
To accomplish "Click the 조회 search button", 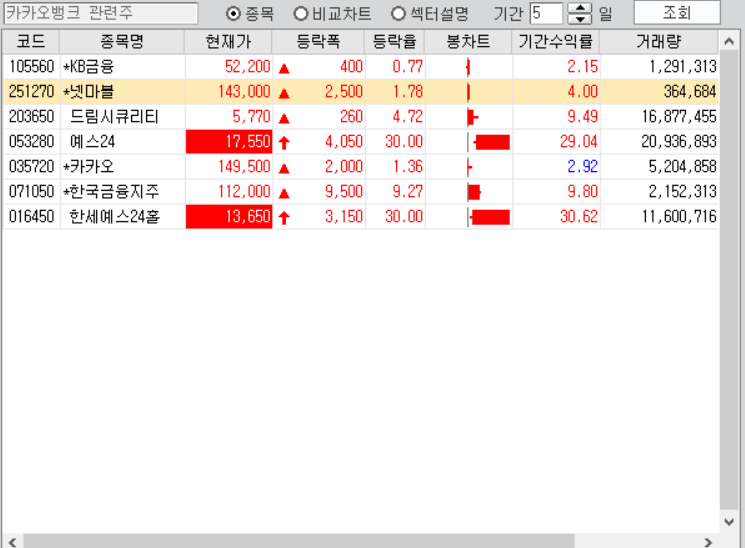I will 677,13.
